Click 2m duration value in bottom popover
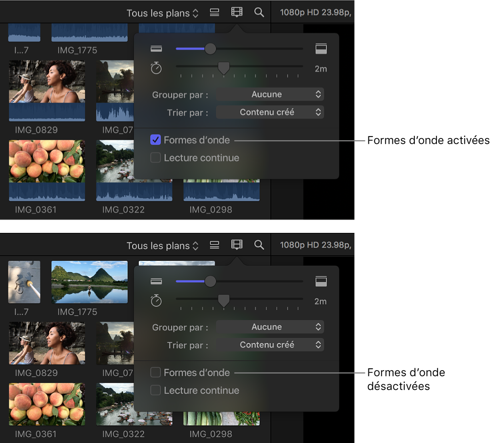Viewport: 504px width, 443px height. [x=321, y=301]
